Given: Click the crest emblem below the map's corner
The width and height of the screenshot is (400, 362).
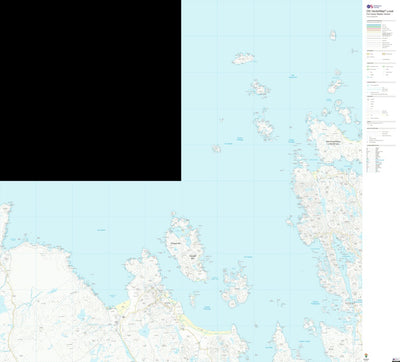Looking at the screenshot, I should click(x=365, y=356).
